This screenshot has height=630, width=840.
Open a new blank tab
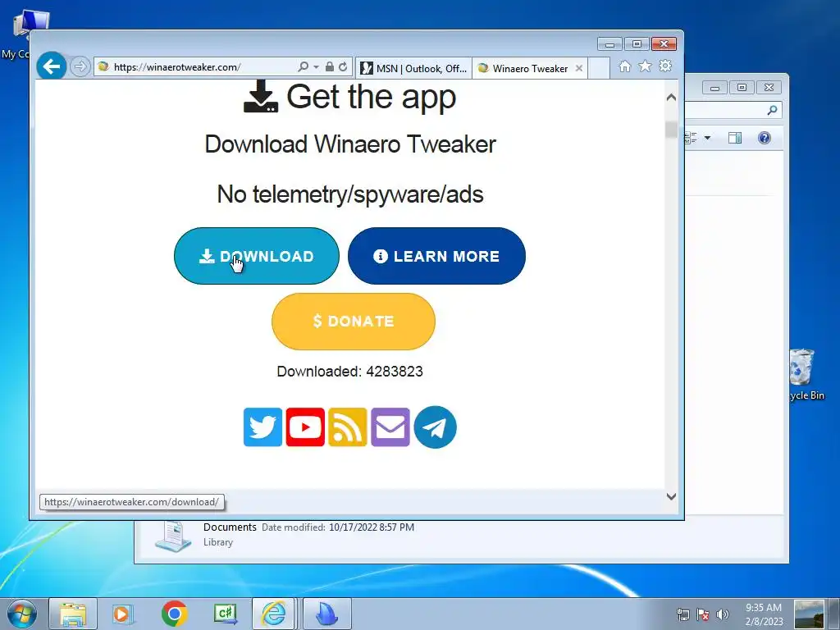pos(598,68)
